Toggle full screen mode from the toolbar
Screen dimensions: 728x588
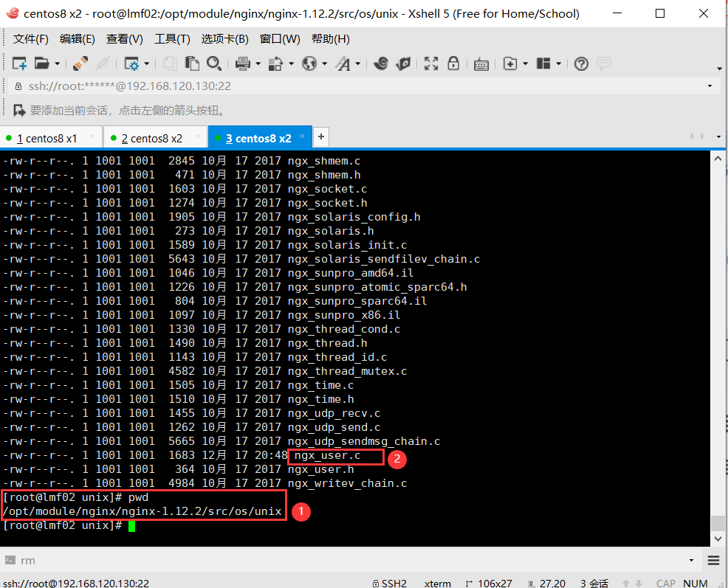pyautogui.click(x=431, y=63)
